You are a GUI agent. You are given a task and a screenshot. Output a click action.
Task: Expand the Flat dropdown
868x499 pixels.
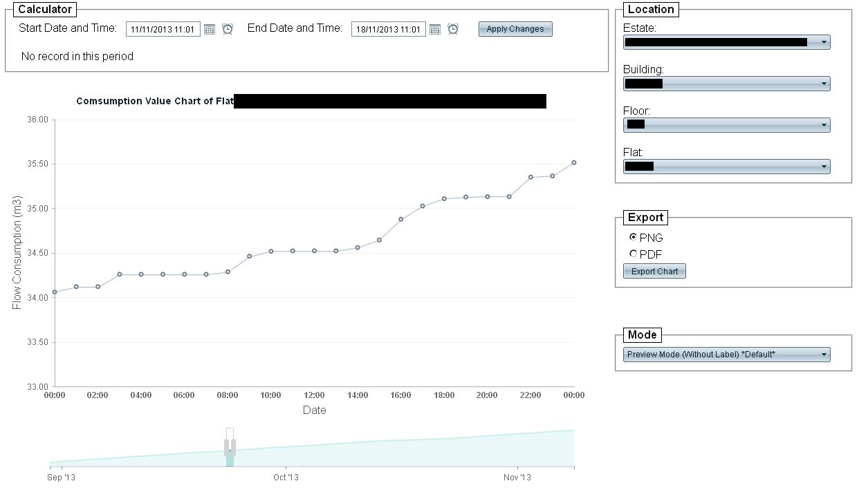coord(824,167)
